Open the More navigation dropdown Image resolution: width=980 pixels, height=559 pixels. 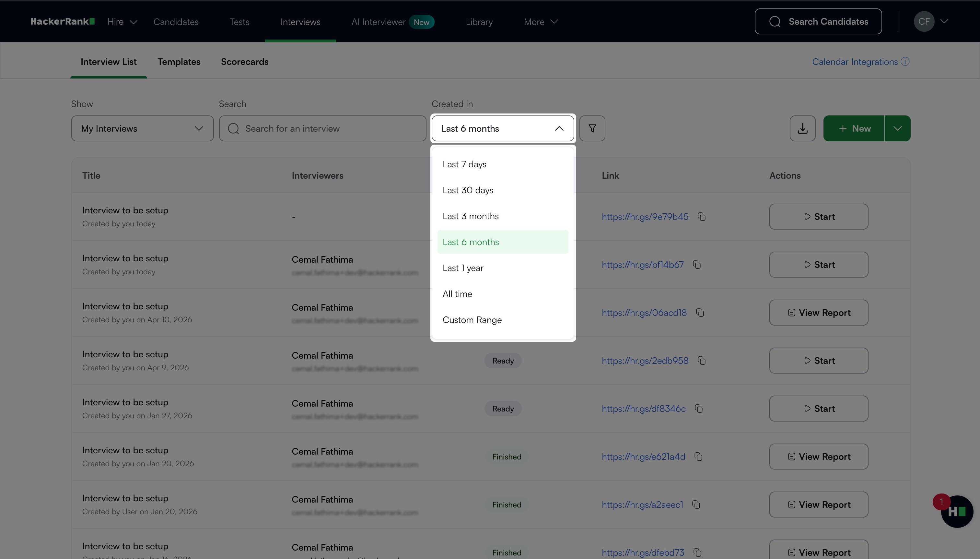pos(540,22)
